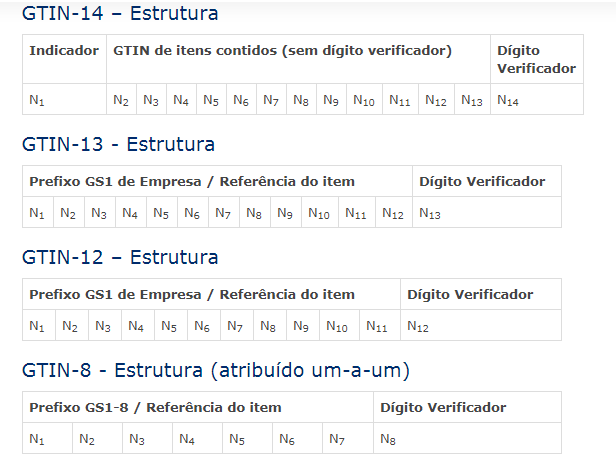Click the N12 cell in GTIN-12 table
616x467 pixels.
click(x=417, y=326)
